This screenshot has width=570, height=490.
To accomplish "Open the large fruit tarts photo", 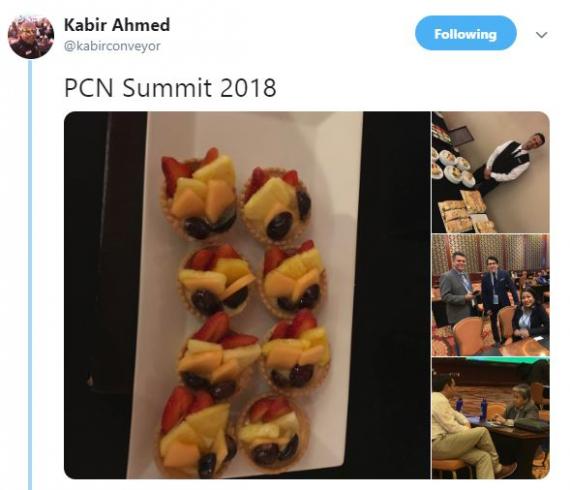I will click(247, 295).
